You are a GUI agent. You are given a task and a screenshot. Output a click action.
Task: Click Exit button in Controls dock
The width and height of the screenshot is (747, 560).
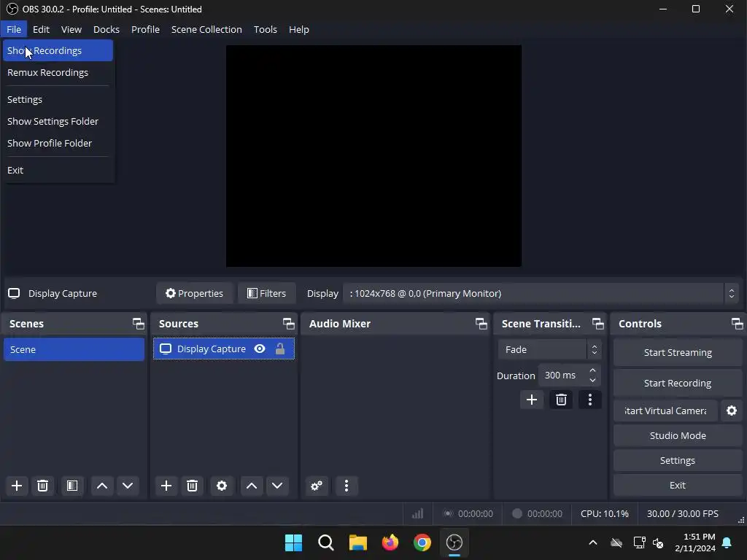pos(678,485)
